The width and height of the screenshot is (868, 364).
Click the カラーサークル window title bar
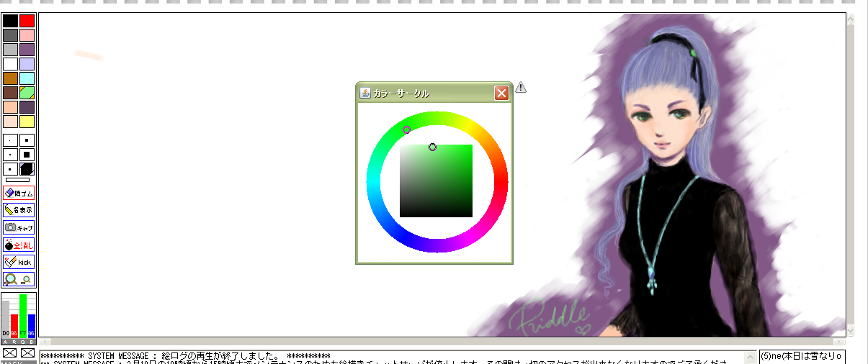(434, 93)
